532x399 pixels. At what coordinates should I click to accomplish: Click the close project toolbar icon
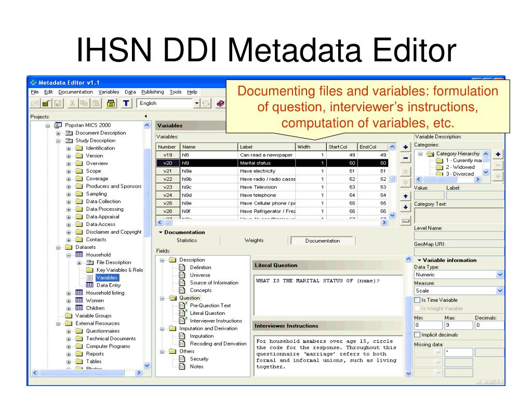click(x=46, y=103)
